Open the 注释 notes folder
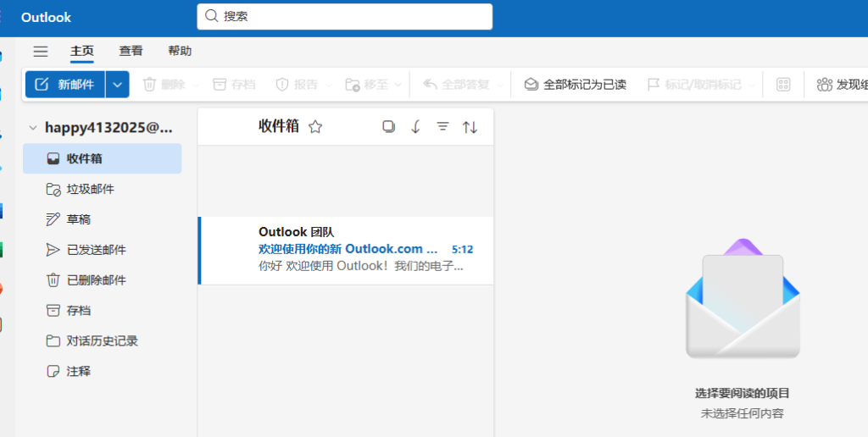Screen dimensions: 868x437 78,372
